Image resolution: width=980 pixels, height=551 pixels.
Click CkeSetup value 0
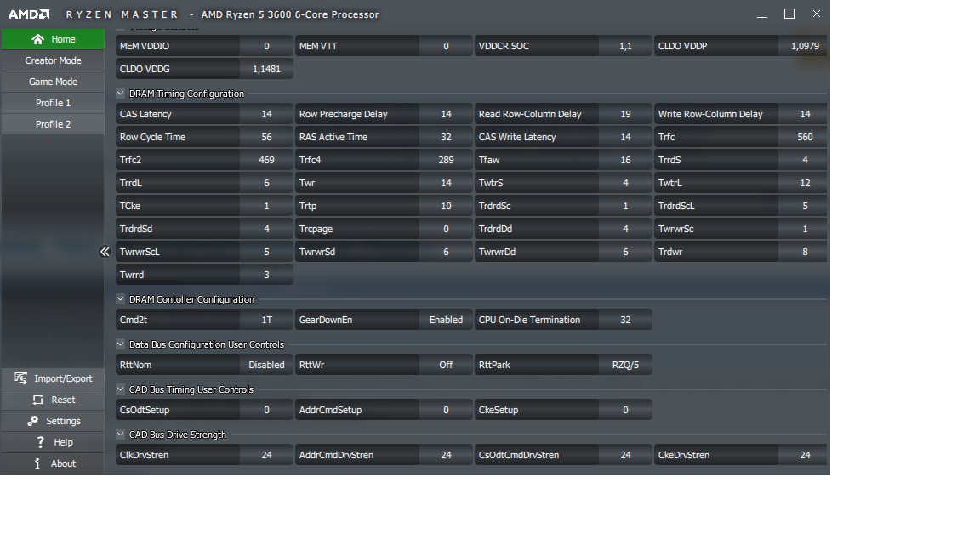625,411
